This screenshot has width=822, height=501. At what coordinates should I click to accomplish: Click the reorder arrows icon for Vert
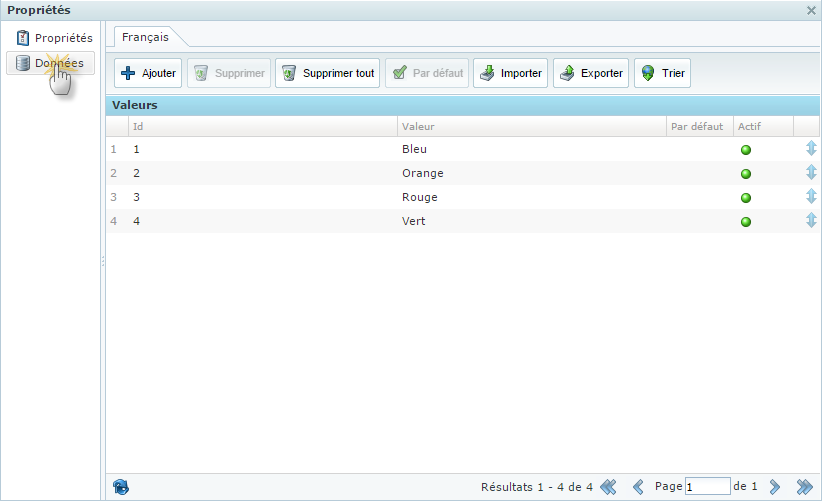click(811, 220)
